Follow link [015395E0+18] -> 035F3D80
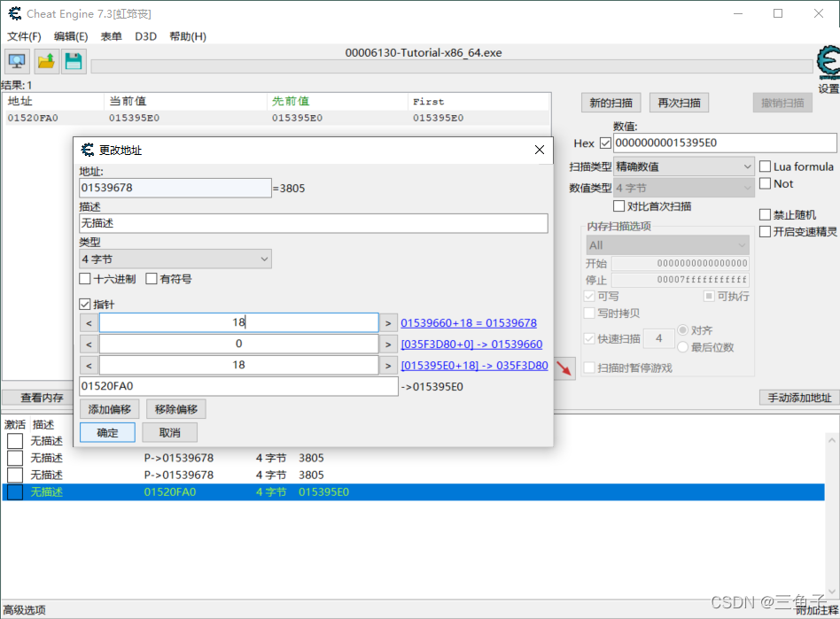840x619 pixels. point(474,366)
